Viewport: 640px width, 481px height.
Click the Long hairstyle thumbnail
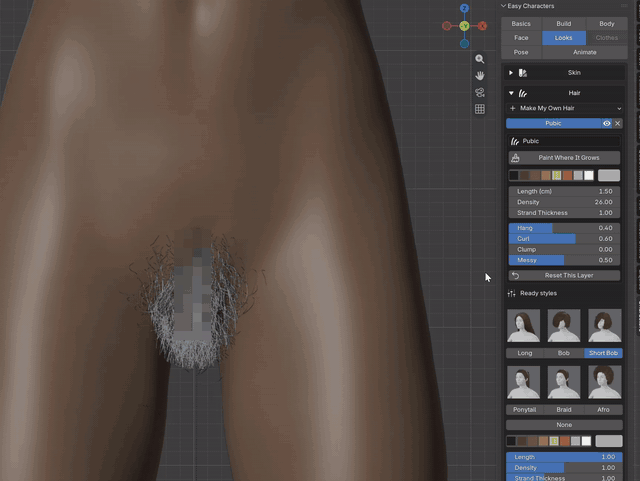[524, 325]
